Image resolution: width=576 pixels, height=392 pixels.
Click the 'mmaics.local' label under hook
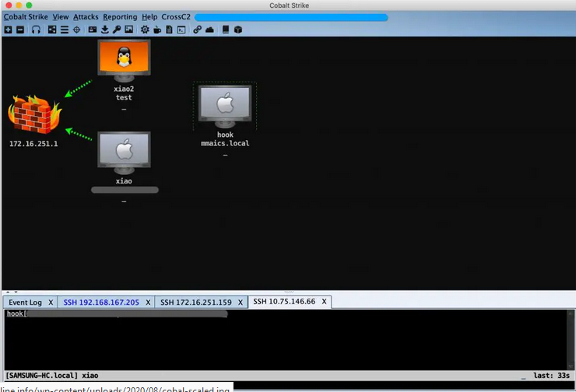coord(225,143)
